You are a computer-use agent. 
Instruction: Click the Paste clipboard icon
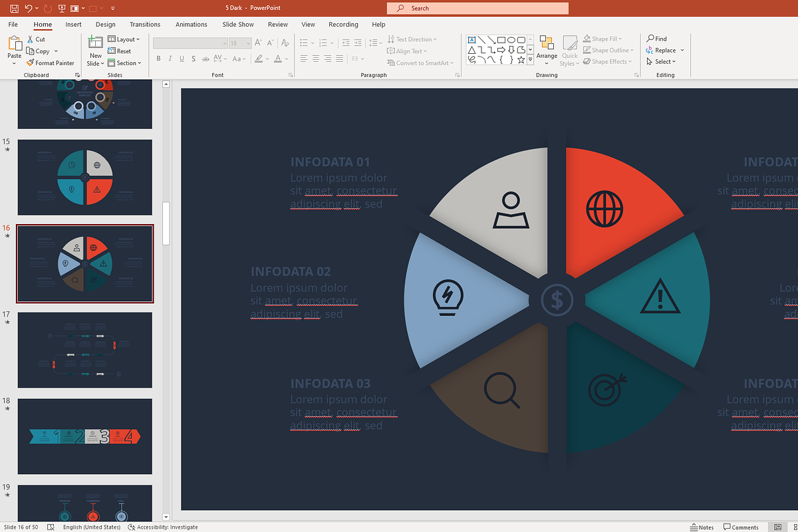click(15, 44)
